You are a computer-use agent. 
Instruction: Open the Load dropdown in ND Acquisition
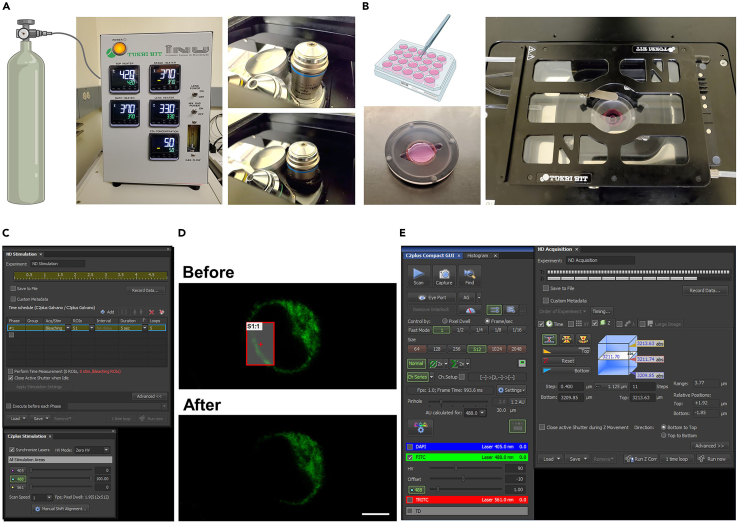click(x=551, y=458)
